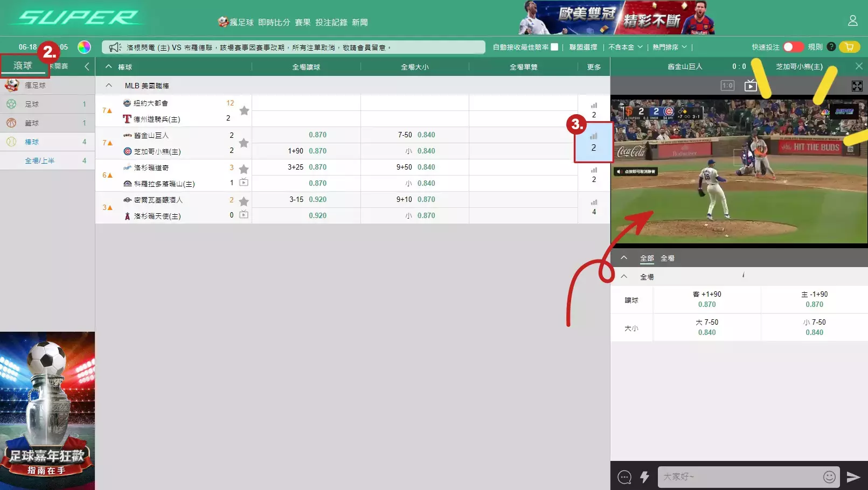The image size is (868, 490).
Task: Favorite the 密爾瓦基釀酒人 match star
Action: [244, 201]
